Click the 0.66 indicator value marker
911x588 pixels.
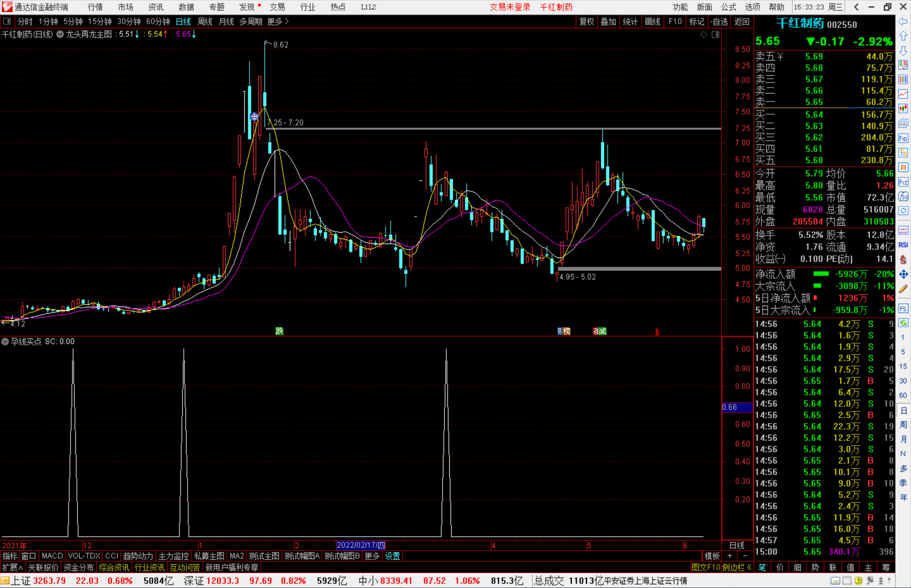click(x=737, y=407)
